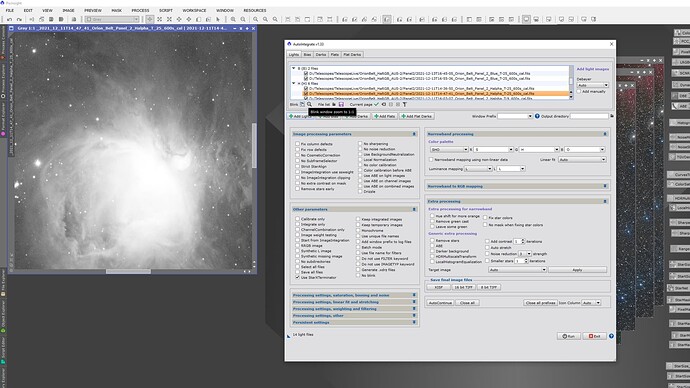
Task: Click the pointer arrow tool in toolbar
Action: click(x=218, y=19)
